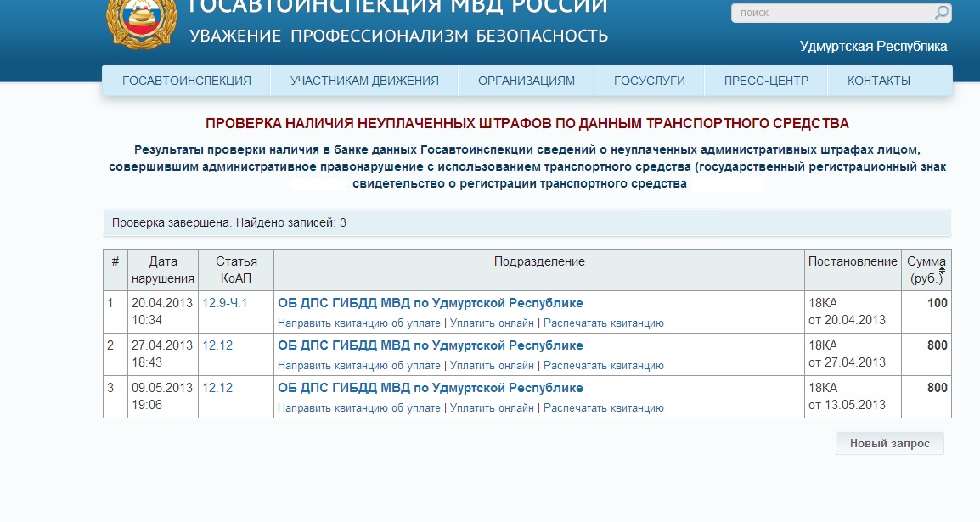
Task: Click Уплатить онлайн for 09.05.2013 fine
Action: tap(492, 407)
